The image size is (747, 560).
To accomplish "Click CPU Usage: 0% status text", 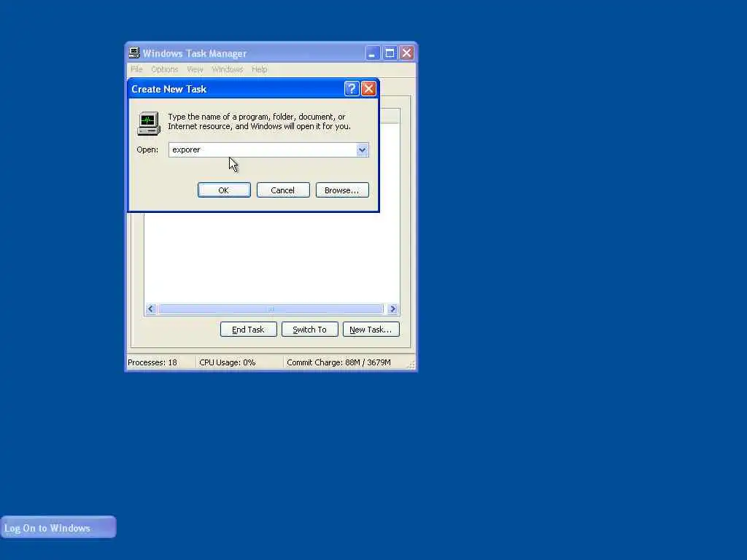I will coord(228,363).
